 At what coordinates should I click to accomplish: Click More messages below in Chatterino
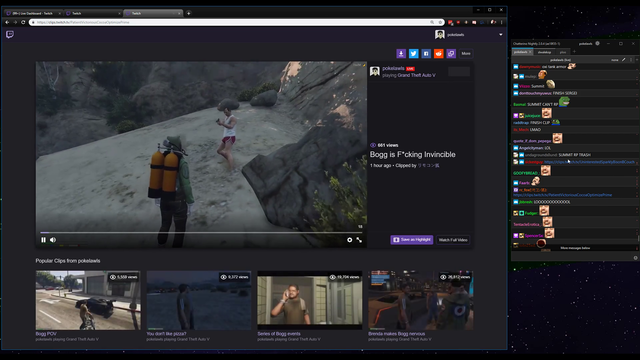(x=575, y=248)
